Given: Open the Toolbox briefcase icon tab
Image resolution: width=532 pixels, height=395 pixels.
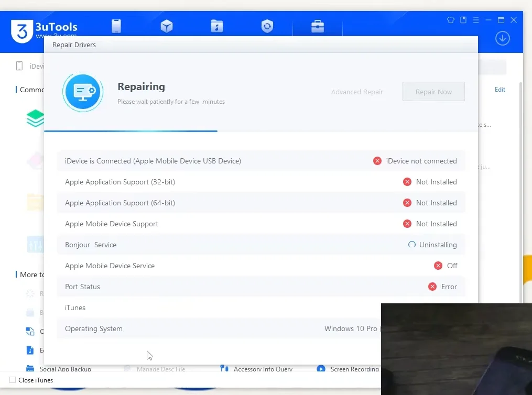Looking at the screenshot, I should tap(318, 26).
